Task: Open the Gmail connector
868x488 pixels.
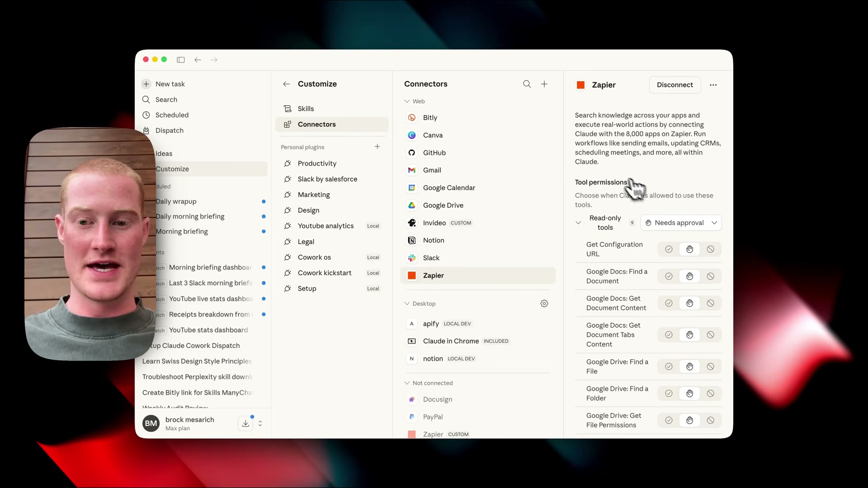Action: [x=431, y=170]
